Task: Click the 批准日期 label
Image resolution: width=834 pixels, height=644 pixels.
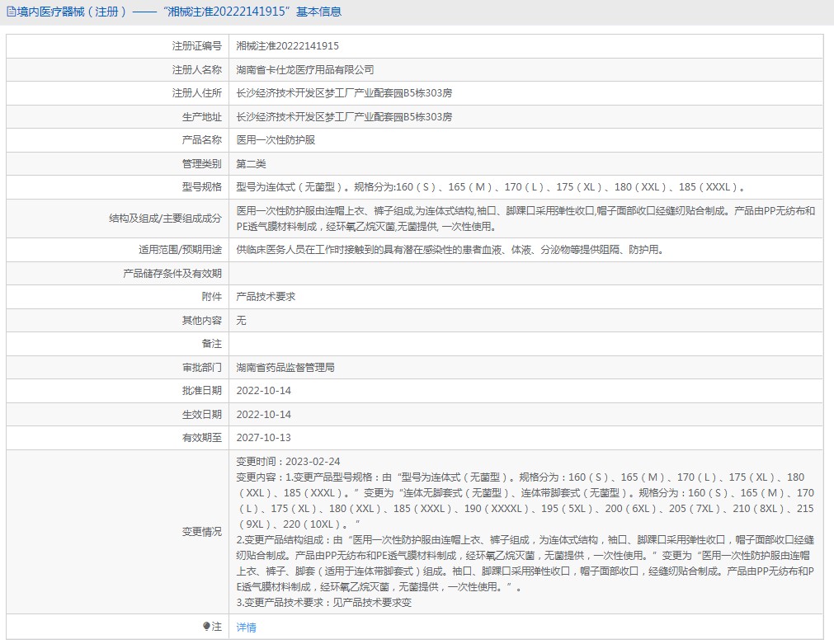Action: pyautogui.click(x=201, y=391)
